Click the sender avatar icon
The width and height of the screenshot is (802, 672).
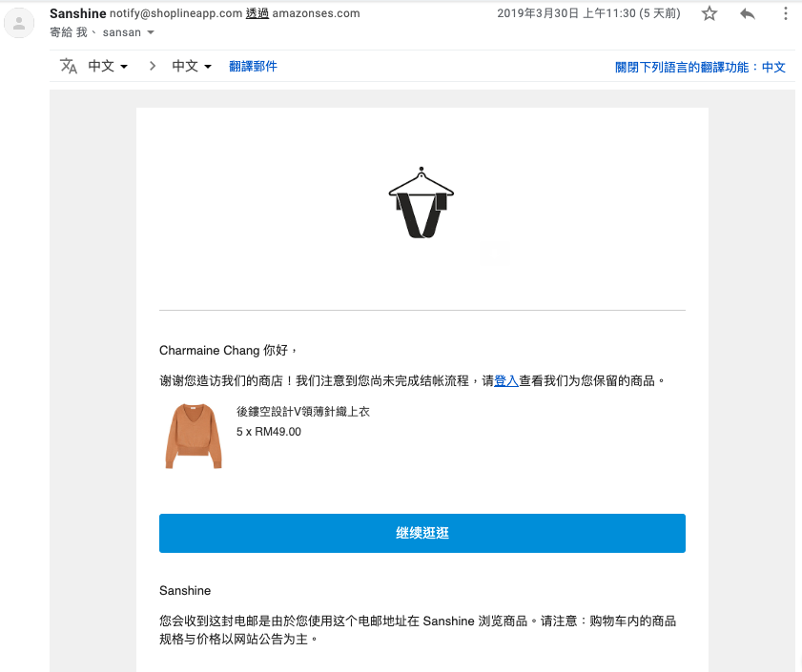[x=19, y=23]
